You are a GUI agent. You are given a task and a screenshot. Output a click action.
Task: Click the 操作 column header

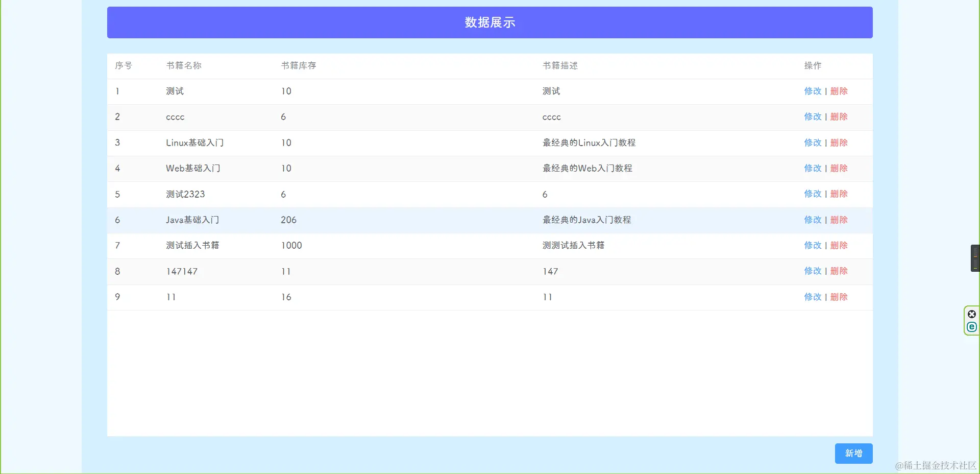click(813, 65)
